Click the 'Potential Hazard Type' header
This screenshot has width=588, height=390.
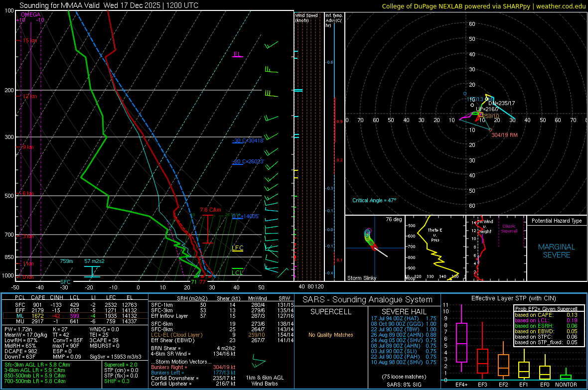pos(557,221)
